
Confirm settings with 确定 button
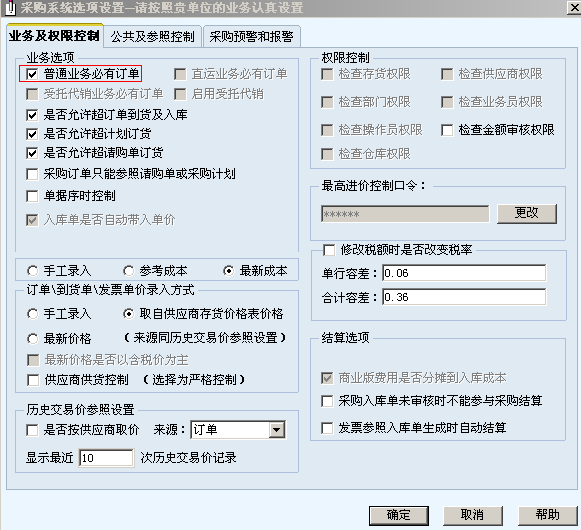pyautogui.click(x=399, y=515)
